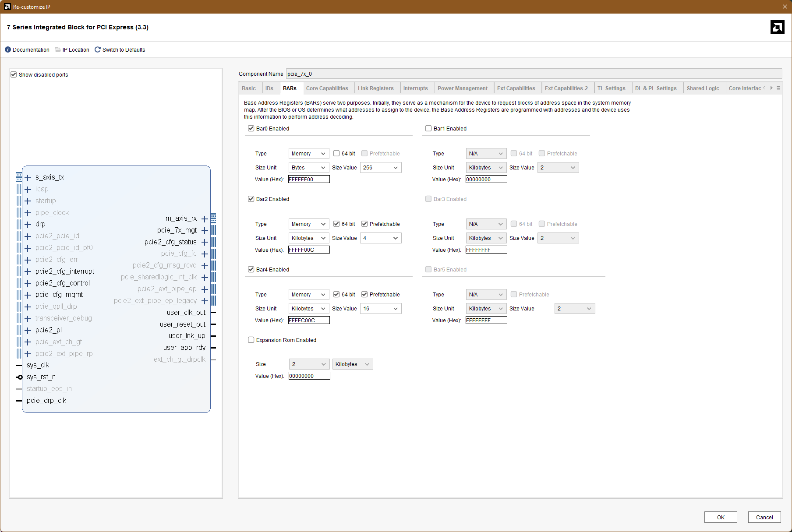Expand the pipe_clock port plus icon
This screenshot has height=532, width=792.
(28, 213)
